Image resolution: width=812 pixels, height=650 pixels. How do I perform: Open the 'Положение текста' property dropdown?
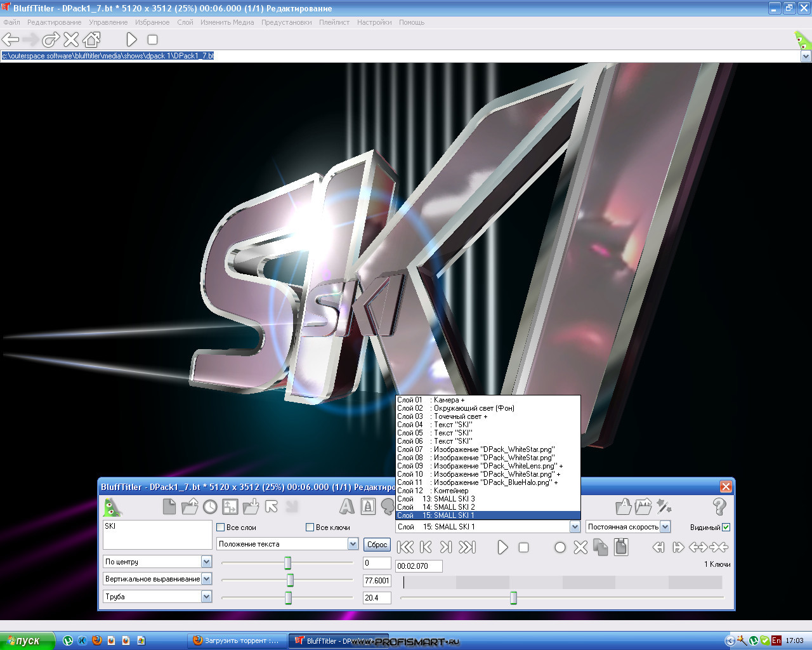(353, 544)
